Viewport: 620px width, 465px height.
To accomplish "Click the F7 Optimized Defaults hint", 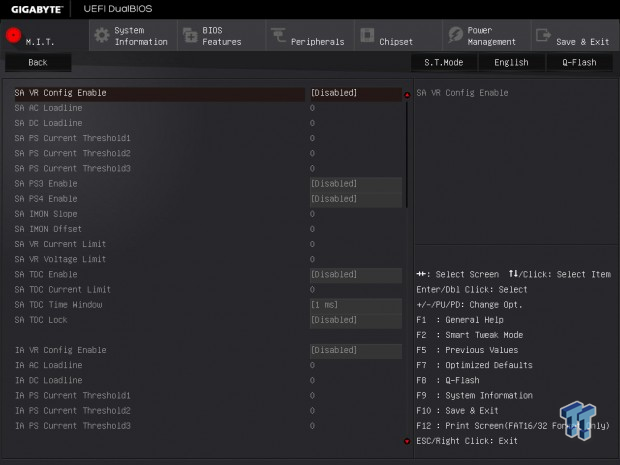I will pos(474,365).
